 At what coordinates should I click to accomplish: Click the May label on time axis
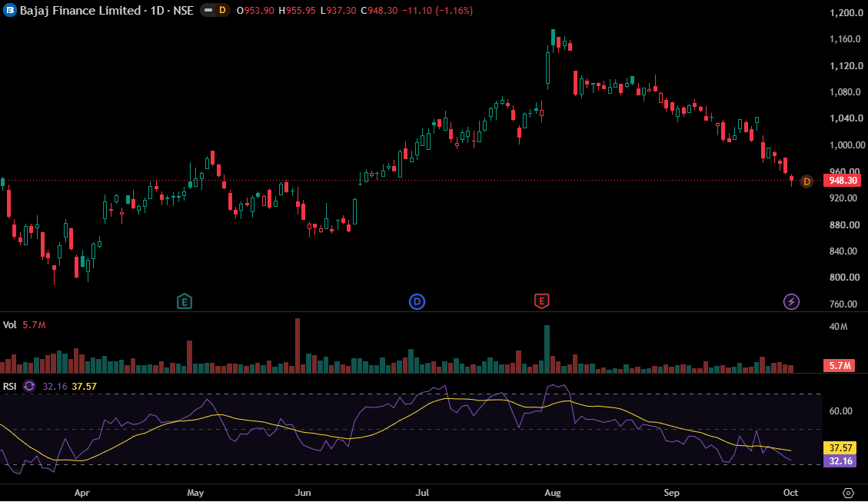click(195, 493)
